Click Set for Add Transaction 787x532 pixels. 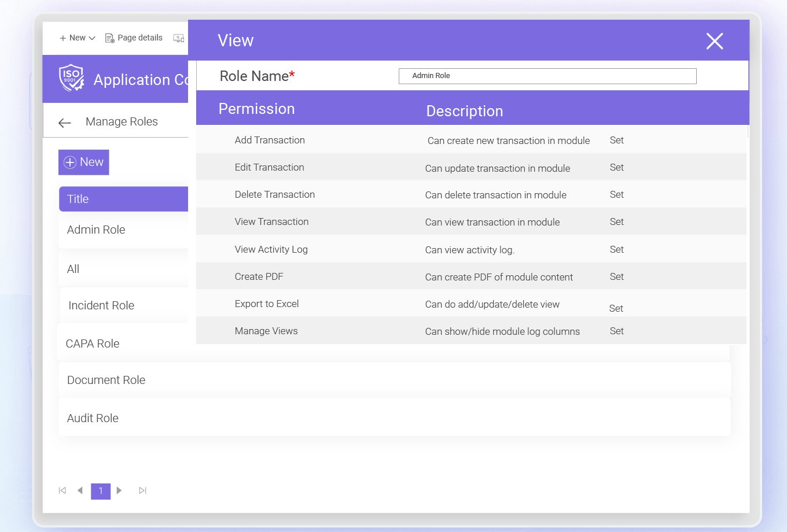tap(617, 141)
